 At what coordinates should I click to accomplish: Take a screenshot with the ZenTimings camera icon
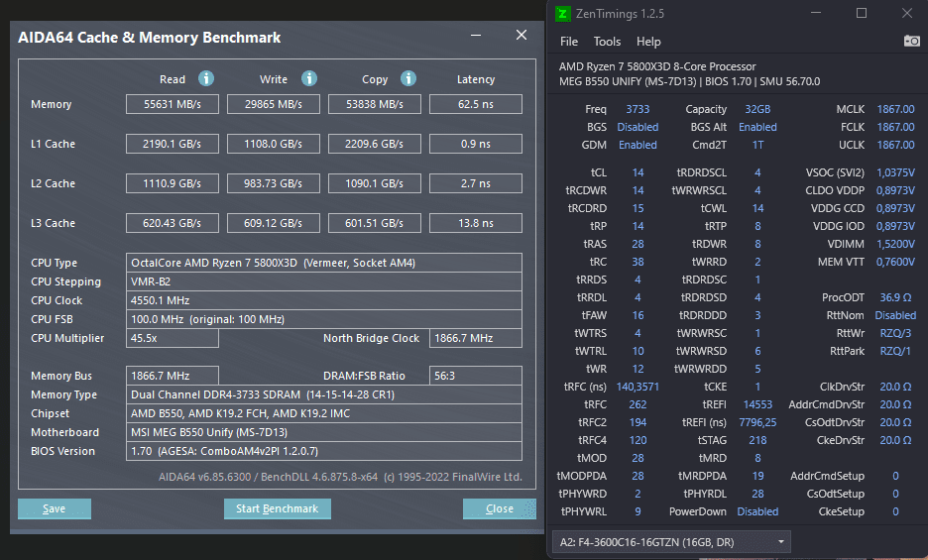911,41
